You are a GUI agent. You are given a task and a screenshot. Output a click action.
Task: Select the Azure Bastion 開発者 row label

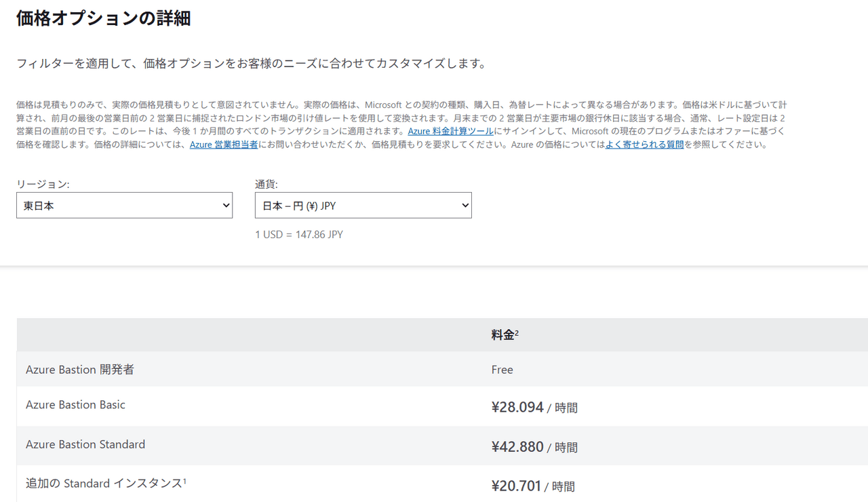(80, 370)
